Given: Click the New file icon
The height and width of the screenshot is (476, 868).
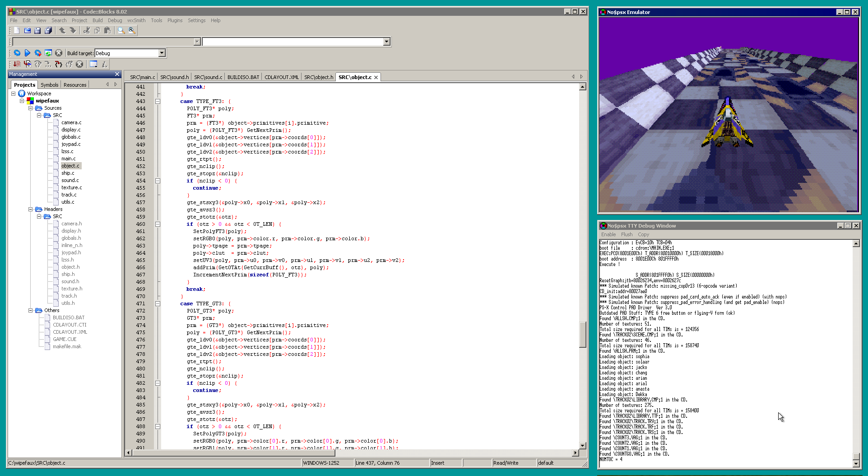Looking at the screenshot, I should [x=17, y=30].
